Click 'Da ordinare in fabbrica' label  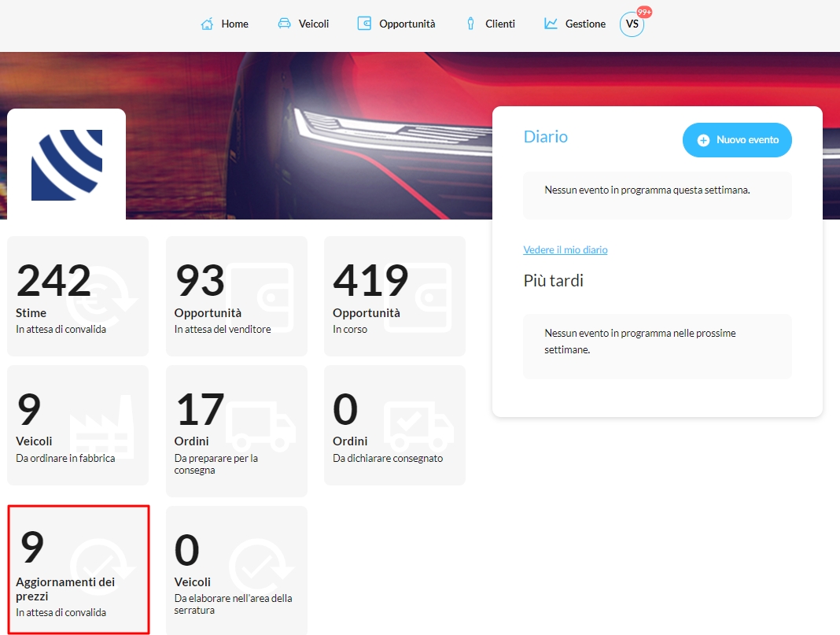65,458
